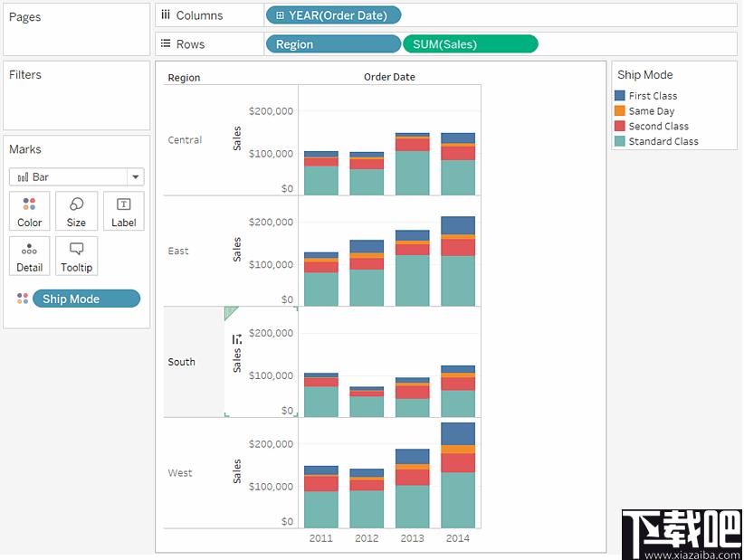The height and width of the screenshot is (560, 744).
Task: Click the Columns shelf icon
Action: tap(165, 14)
